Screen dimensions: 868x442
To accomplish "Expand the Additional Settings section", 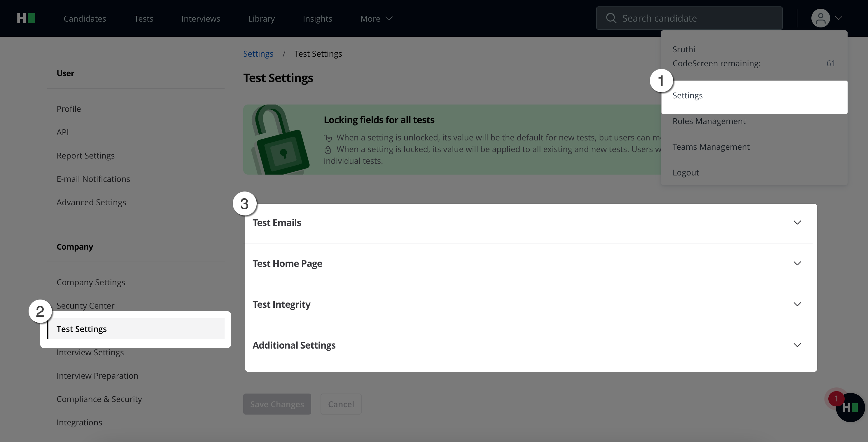I will coord(797,345).
